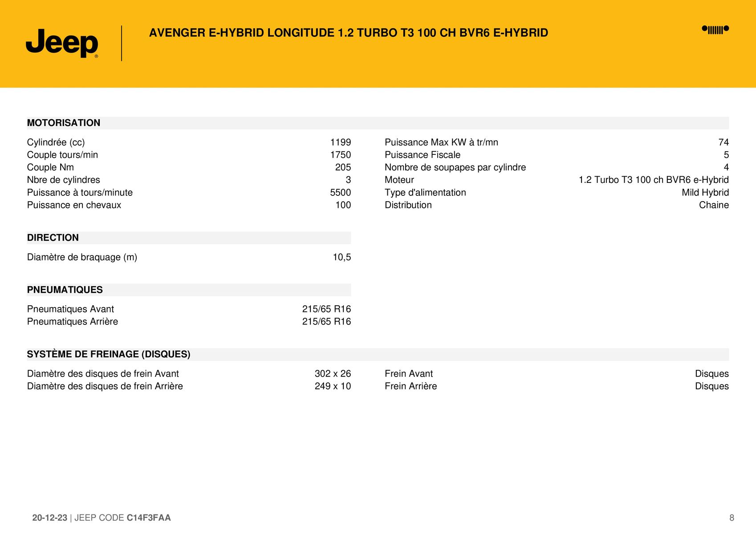
Task: Click Nombre de soupapes par cylindre label
Action: point(455,167)
